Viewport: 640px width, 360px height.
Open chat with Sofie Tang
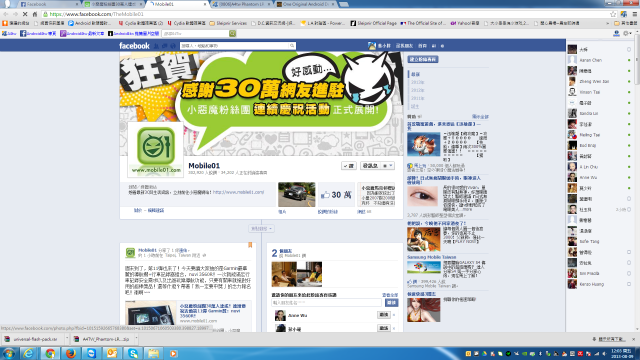pyautogui.click(x=589, y=241)
